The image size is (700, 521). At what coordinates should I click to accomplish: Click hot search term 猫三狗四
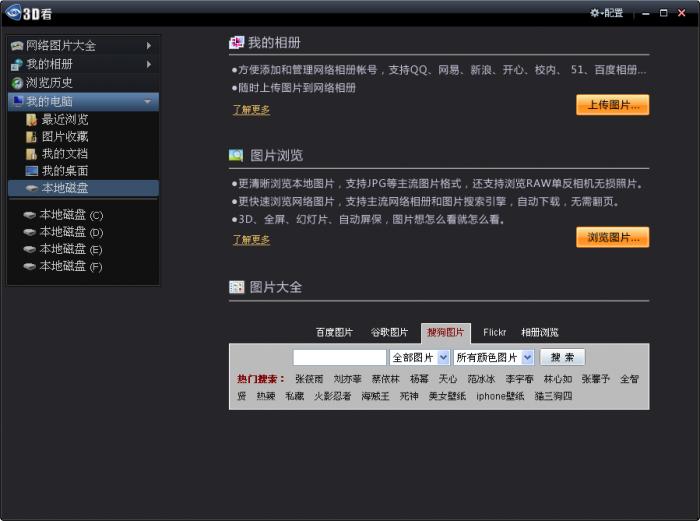pos(554,396)
